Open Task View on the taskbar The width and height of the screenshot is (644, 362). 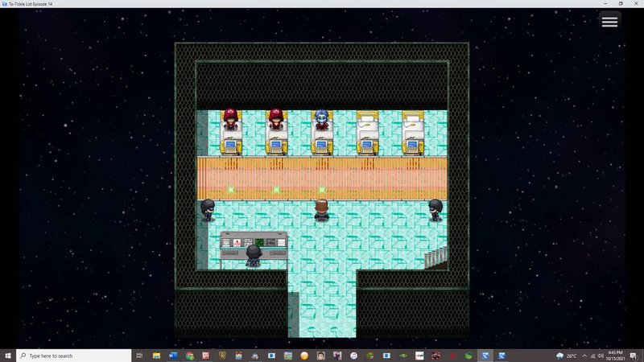[139, 356]
